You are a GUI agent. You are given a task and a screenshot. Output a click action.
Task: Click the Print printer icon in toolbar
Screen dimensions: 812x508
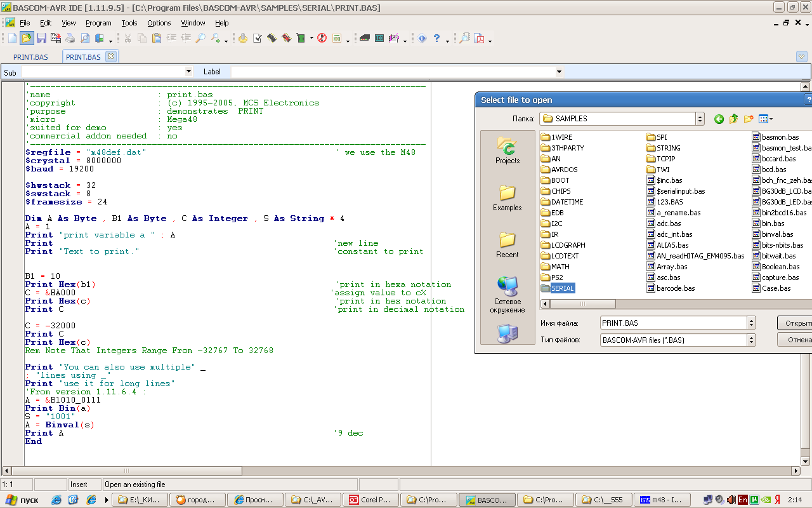pyautogui.click(x=70, y=38)
